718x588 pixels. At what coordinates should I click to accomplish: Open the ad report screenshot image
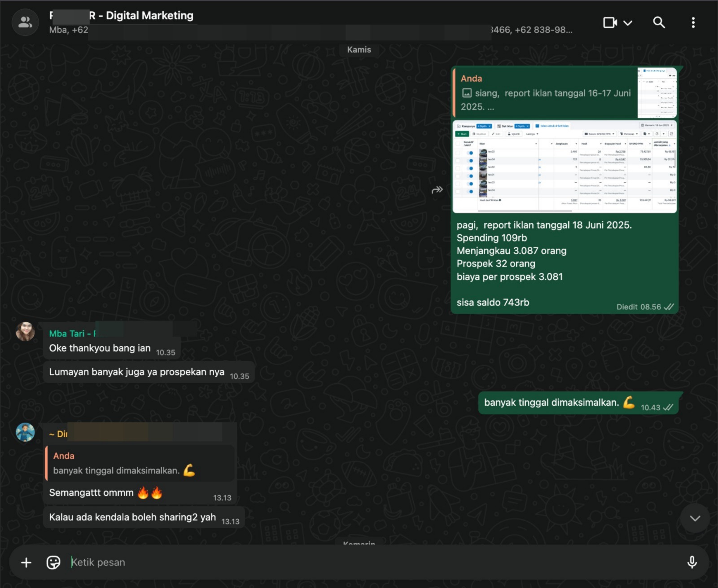[x=565, y=166]
